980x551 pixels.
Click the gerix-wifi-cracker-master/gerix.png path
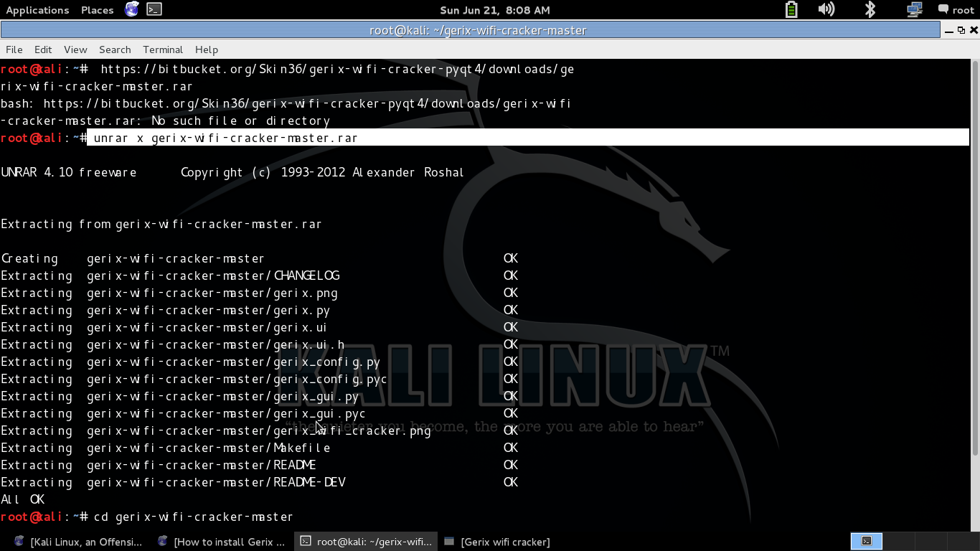[x=212, y=293]
